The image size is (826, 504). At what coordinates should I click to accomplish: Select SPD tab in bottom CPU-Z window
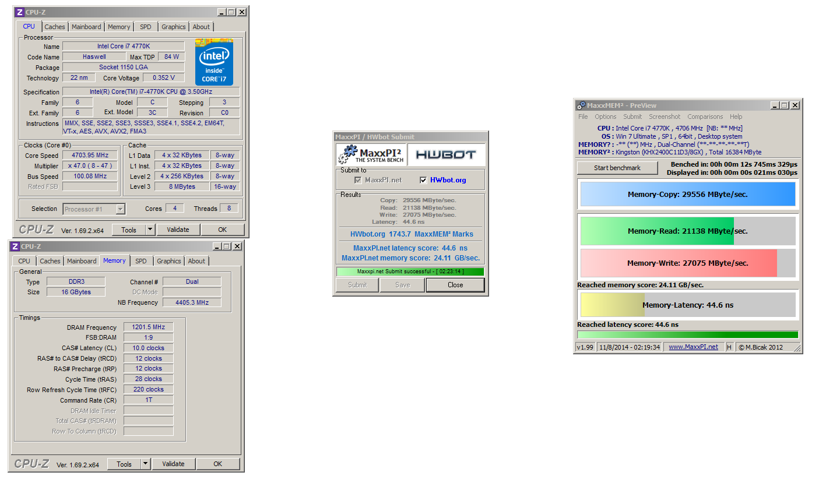pyautogui.click(x=141, y=261)
